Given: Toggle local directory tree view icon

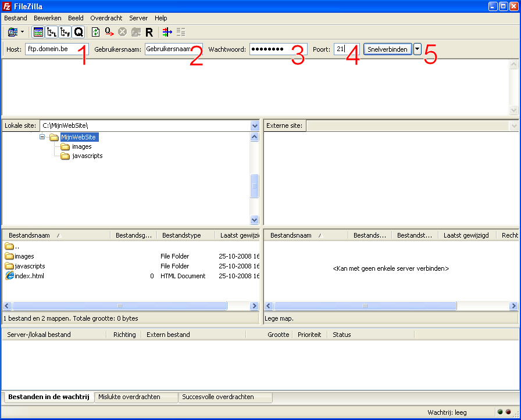Looking at the screenshot, I should click(x=52, y=32).
